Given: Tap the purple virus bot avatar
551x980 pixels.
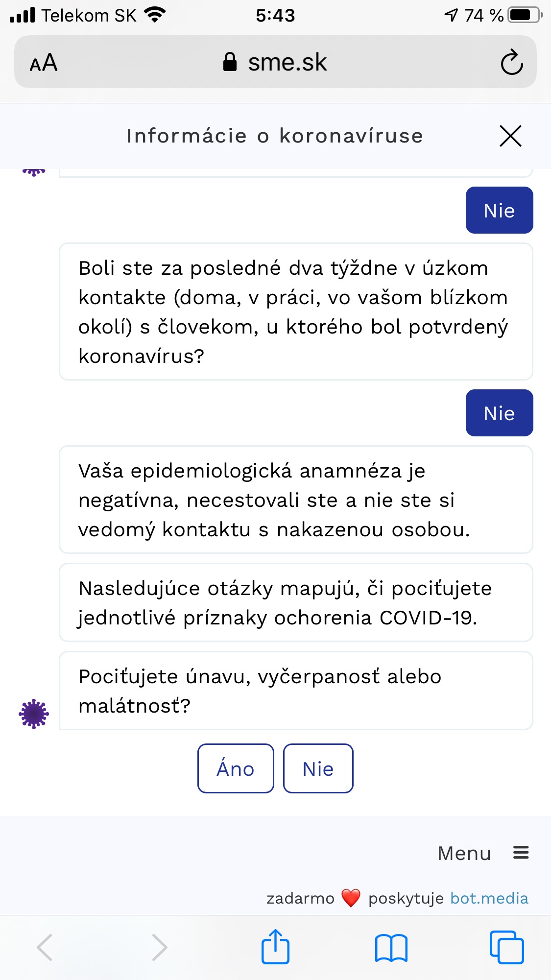Looking at the screenshot, I should point(34,714).
